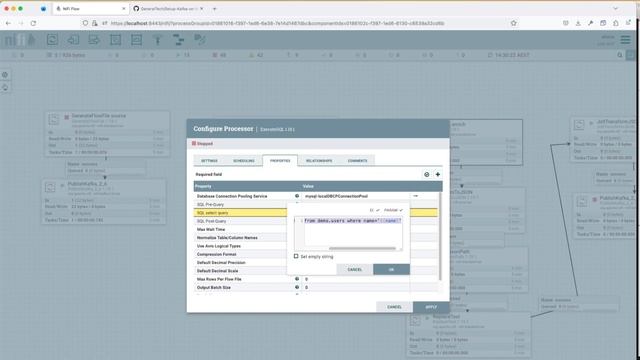Reload the browser page
640x360 pixels.
click(33, 23)
